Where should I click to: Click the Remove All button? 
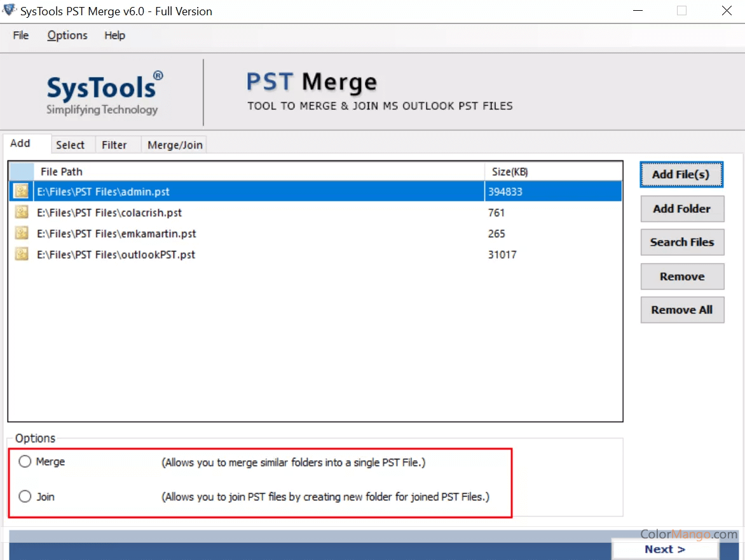[x=682, y=310]
